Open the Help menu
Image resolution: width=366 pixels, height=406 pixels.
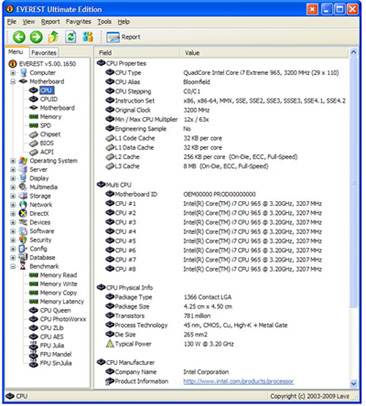[123, 22]
